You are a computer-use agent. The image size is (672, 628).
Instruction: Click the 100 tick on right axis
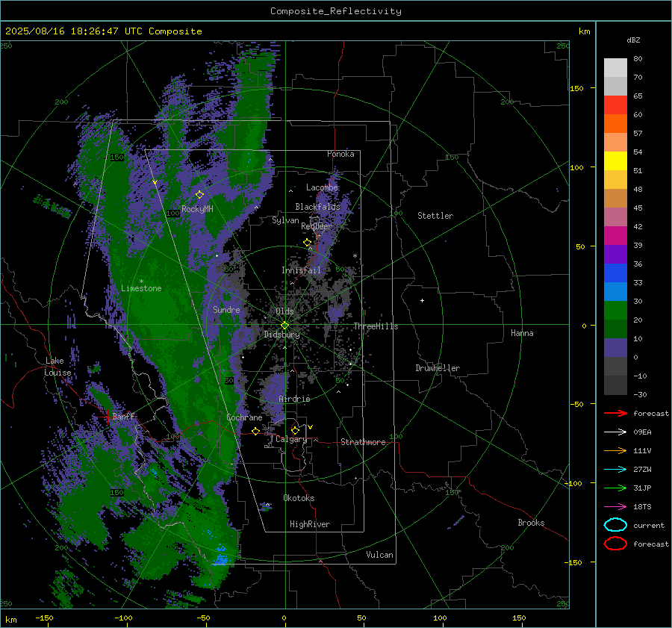(x=576, y=167)
